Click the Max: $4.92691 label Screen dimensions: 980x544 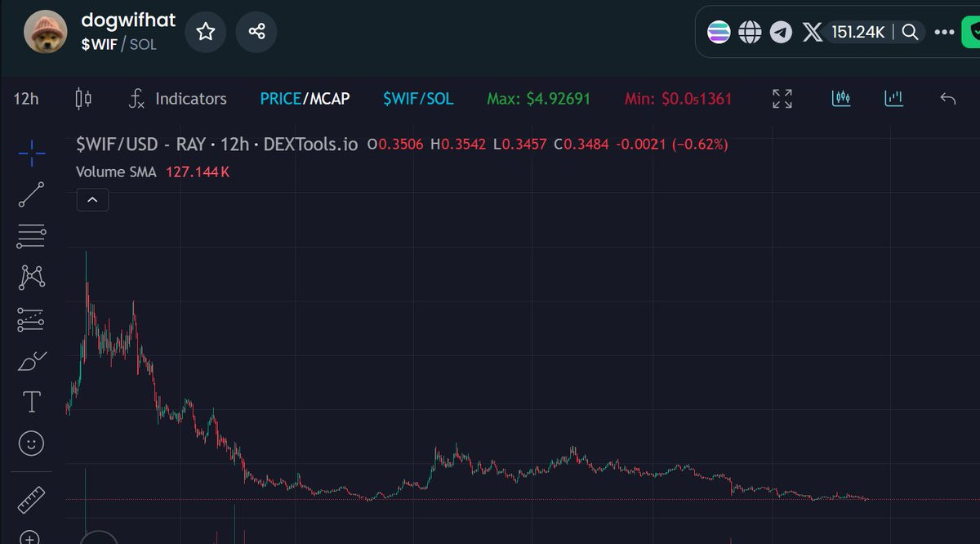coord(538,99)
